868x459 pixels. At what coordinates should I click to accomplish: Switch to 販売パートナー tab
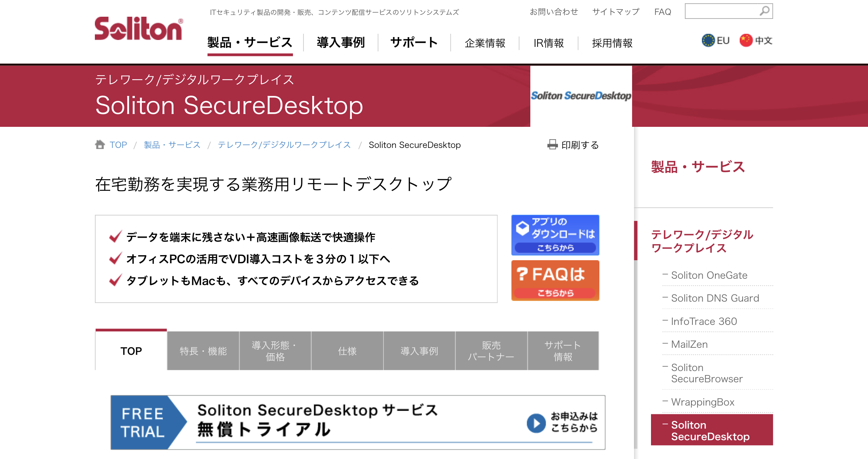pyautogui.click(x=491, y=351)
